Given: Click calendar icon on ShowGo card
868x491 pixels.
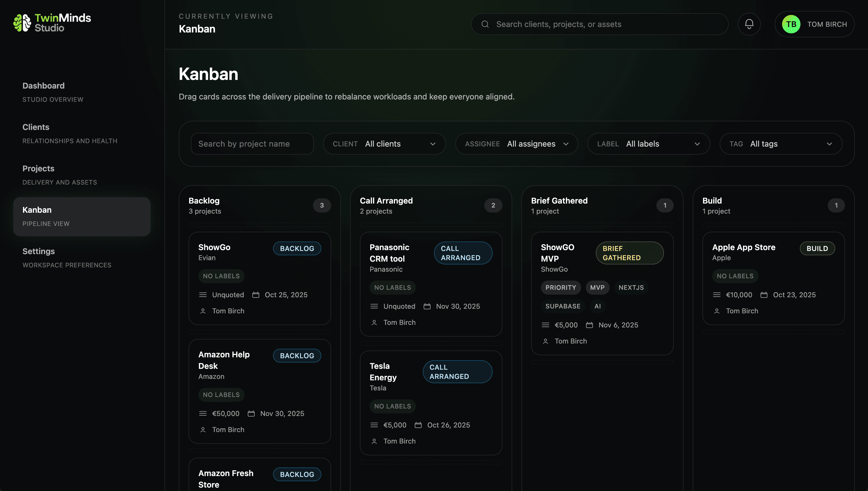Looking at the screenshot, I should pos(256,295).
